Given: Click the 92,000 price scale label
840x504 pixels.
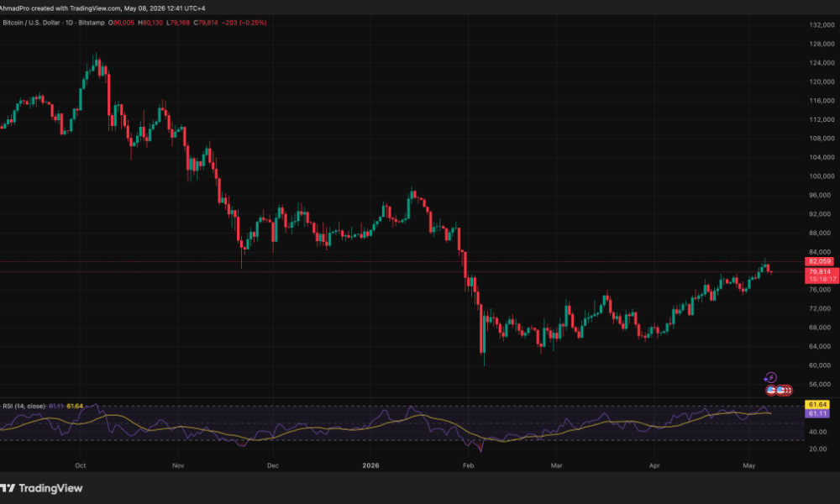Looking at the screenshot, I should click(x=822, y=214).
